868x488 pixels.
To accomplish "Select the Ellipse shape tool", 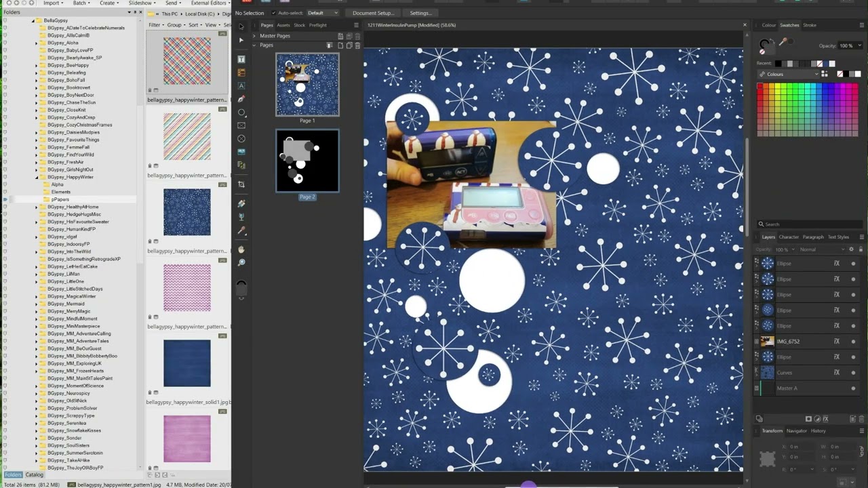I will tap(241, 113).
